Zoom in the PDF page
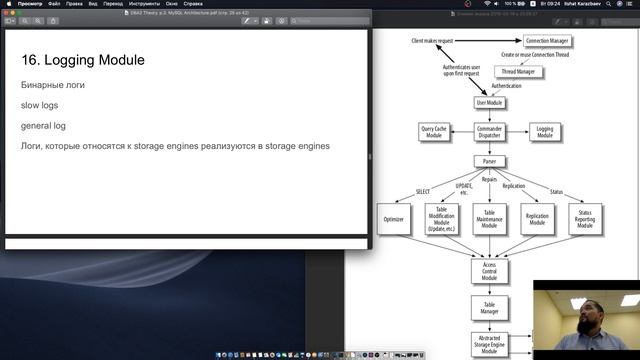This screenshot has width=640, height=360. (38, 21)
